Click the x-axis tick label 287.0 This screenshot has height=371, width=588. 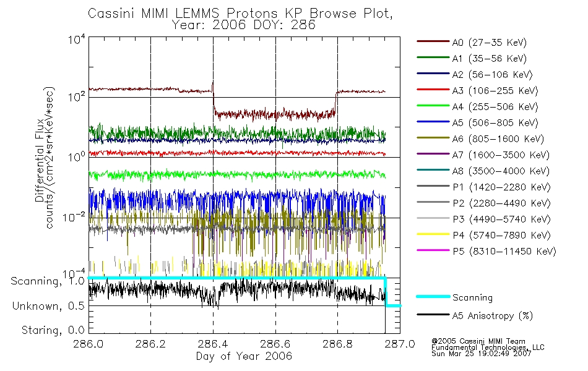click(x=400, y=344)
